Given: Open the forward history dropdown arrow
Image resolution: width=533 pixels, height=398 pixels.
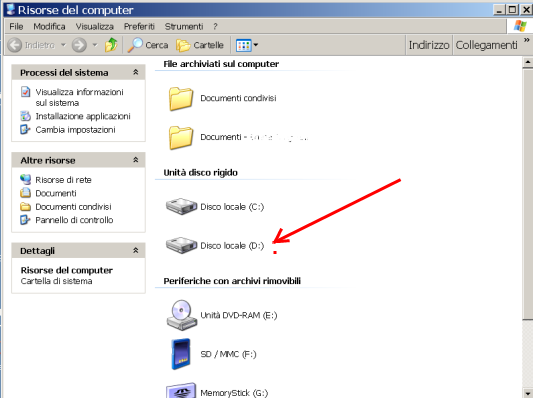Looking at the screenshot, I should pos(95,45).
